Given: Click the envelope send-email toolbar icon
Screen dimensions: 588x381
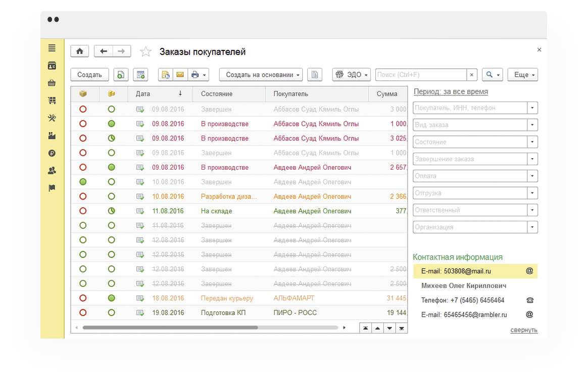Looking at the screenshot, I should click(180, 75).
